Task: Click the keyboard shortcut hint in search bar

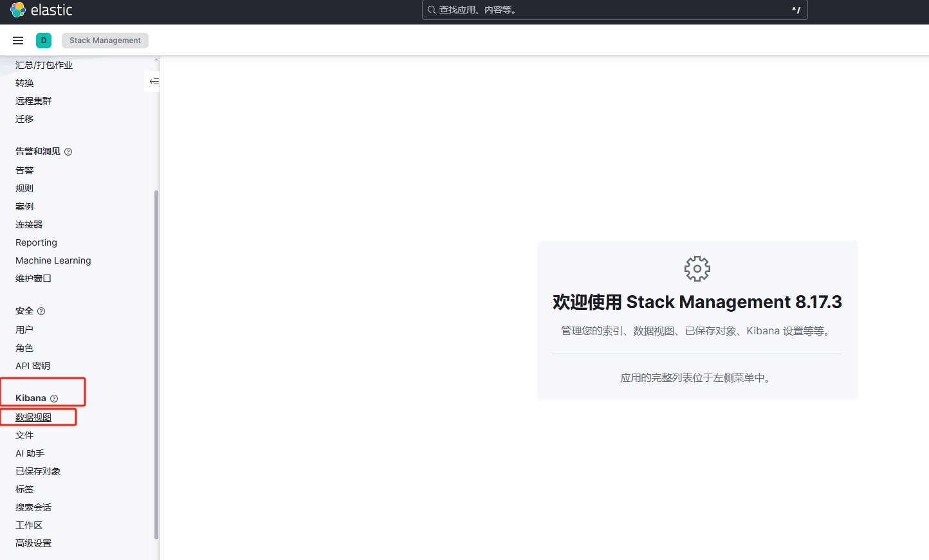Action: coord(796,10)
